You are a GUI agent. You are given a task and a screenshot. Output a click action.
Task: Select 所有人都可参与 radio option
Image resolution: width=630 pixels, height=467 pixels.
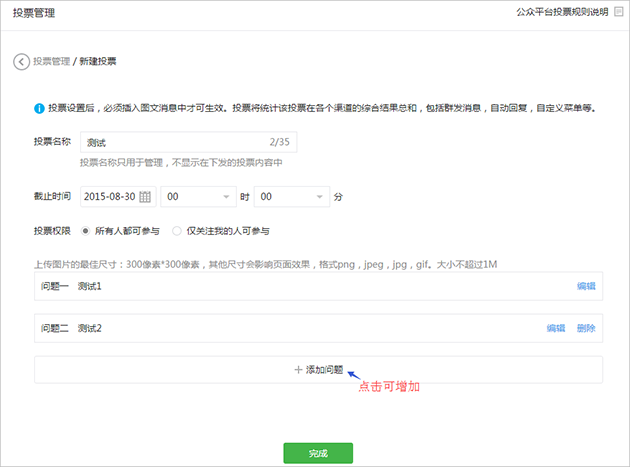(85, 231)
